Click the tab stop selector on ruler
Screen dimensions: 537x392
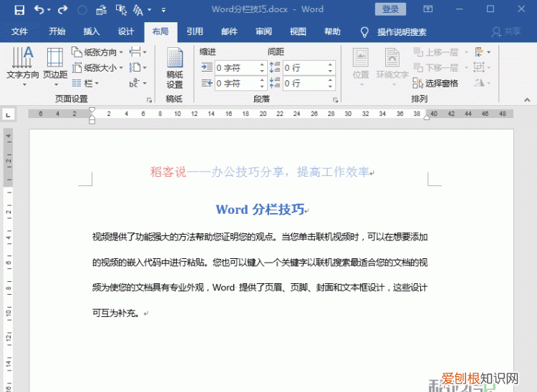click(8, 114)
